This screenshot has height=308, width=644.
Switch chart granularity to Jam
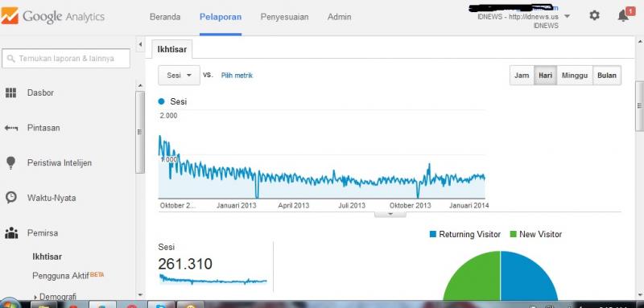tap(522, 76)
